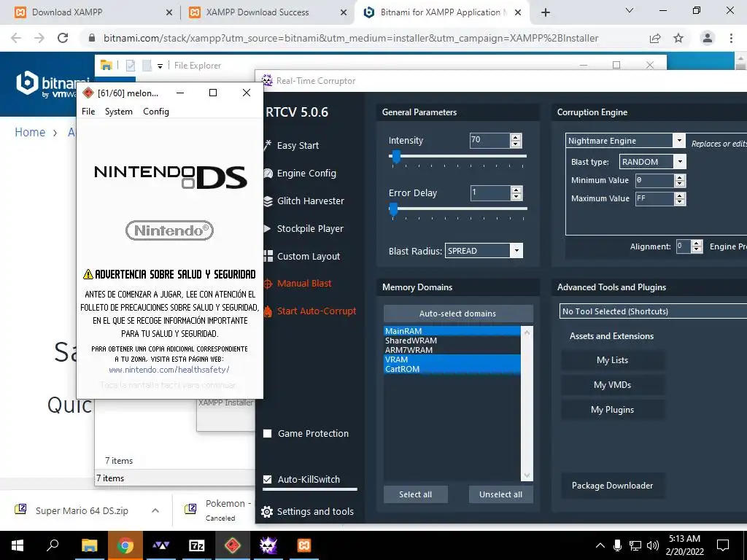This screenshot has width=747, height=560.
Task: Click the Maximum Value field
Action: [655, 198]
